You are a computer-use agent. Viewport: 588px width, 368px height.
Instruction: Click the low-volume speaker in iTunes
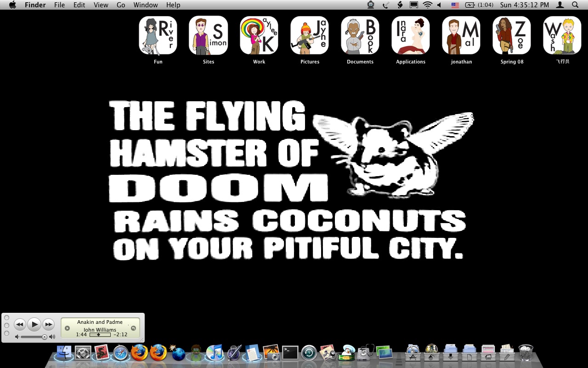pyautogui.click(x=17, y=337)
